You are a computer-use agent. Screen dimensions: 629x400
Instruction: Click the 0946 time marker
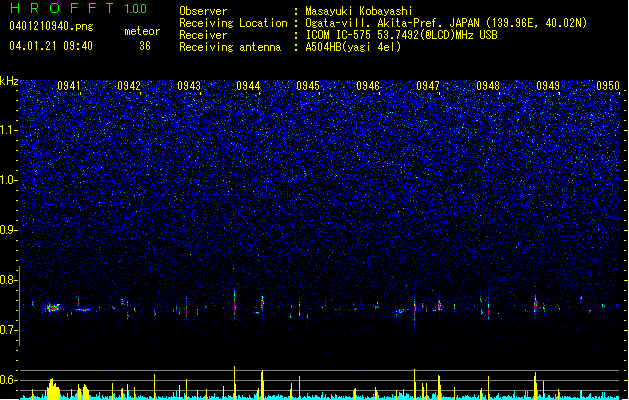(x=368, y=85)
